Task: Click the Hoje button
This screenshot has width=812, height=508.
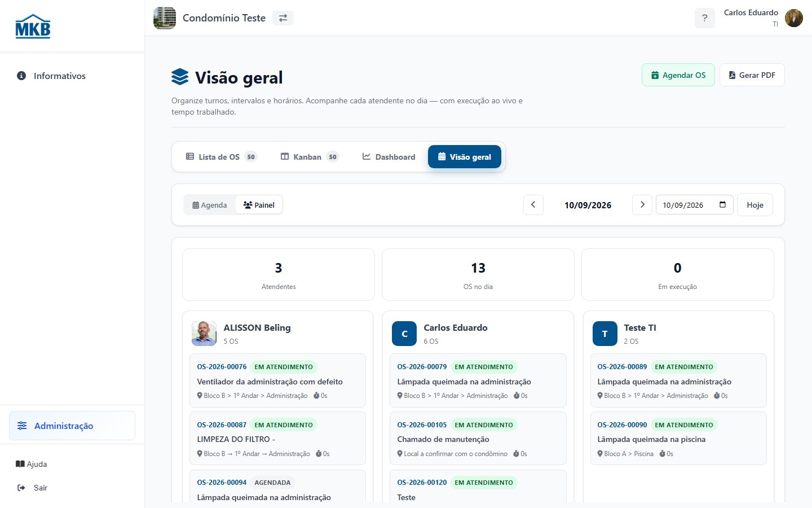Action: pos(755,205)
